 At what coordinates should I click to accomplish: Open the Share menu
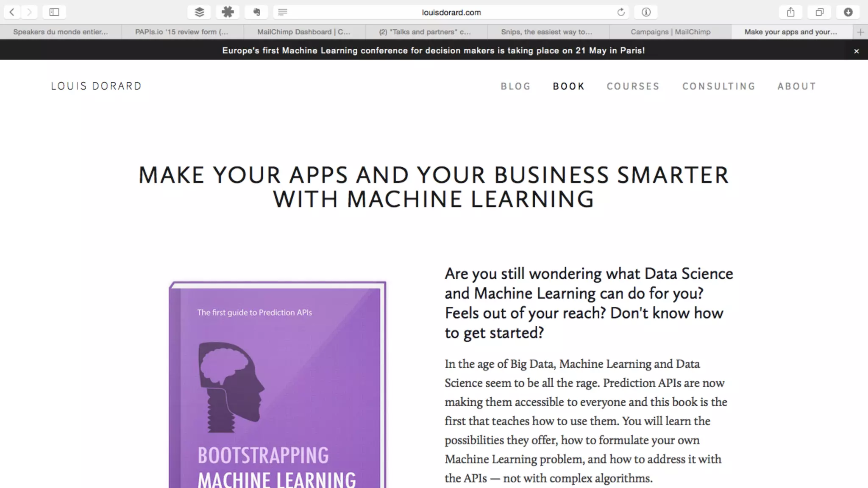pyautogui.click(x=791, y=12)
